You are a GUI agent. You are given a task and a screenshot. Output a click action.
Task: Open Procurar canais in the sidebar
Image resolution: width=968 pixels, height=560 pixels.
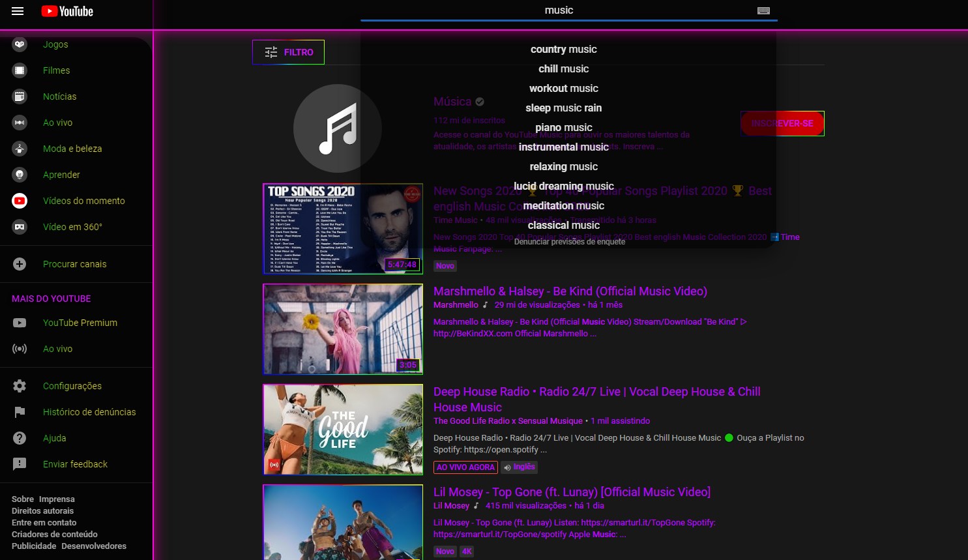coord(74,264)
